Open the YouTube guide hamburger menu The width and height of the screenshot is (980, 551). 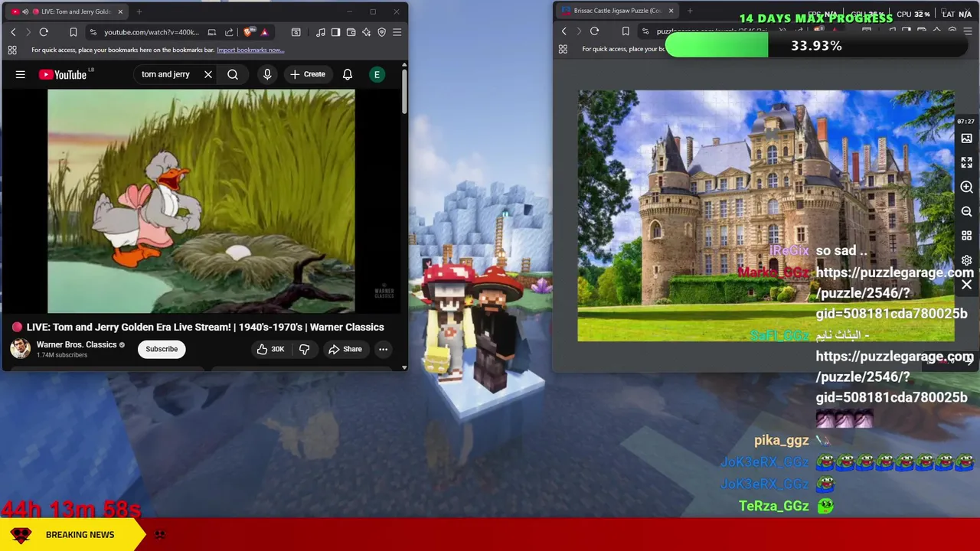21,74
